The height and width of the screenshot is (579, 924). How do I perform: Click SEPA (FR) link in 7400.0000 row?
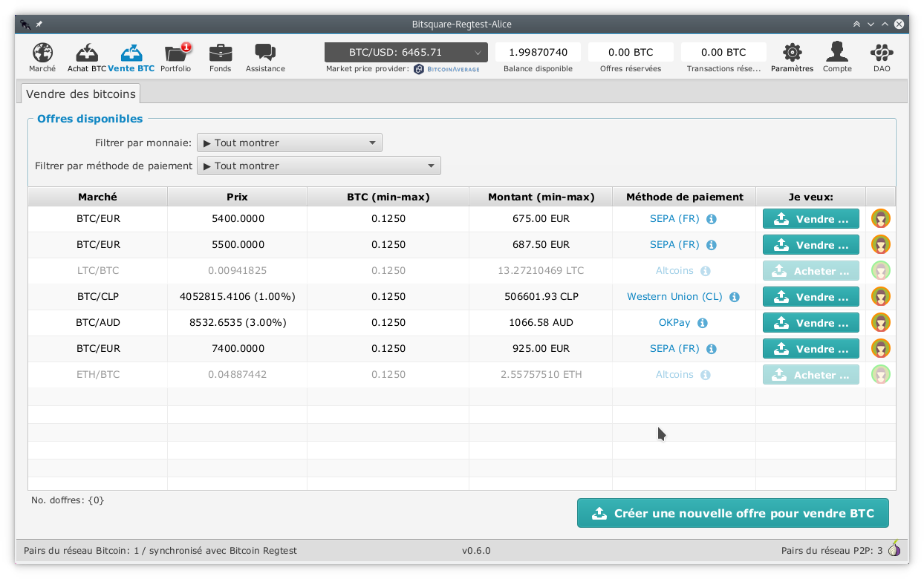(x=674, y=348)
